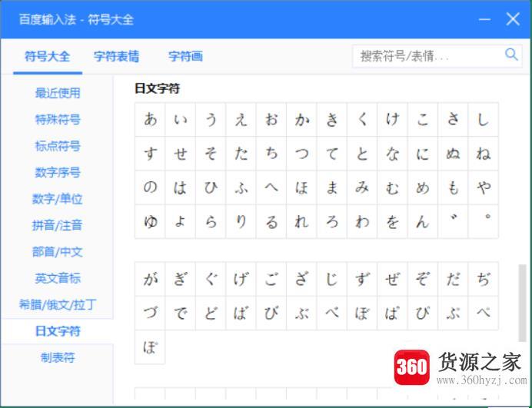Choose the 部首/中文 category
Viewport: 532px width, 408px height.
pos(58,252)
